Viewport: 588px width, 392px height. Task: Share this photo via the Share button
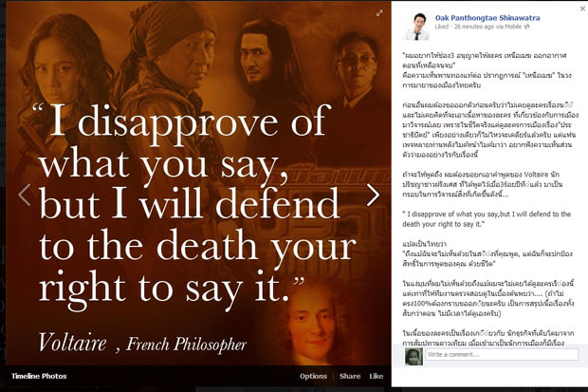click(x=350, y=376)
